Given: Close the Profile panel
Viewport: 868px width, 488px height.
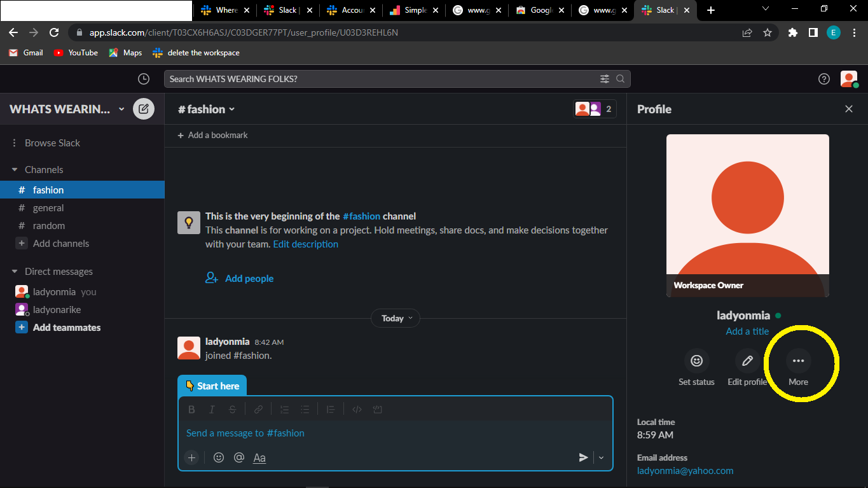Looking at the screenshot, I should click(x=849, y=109).
